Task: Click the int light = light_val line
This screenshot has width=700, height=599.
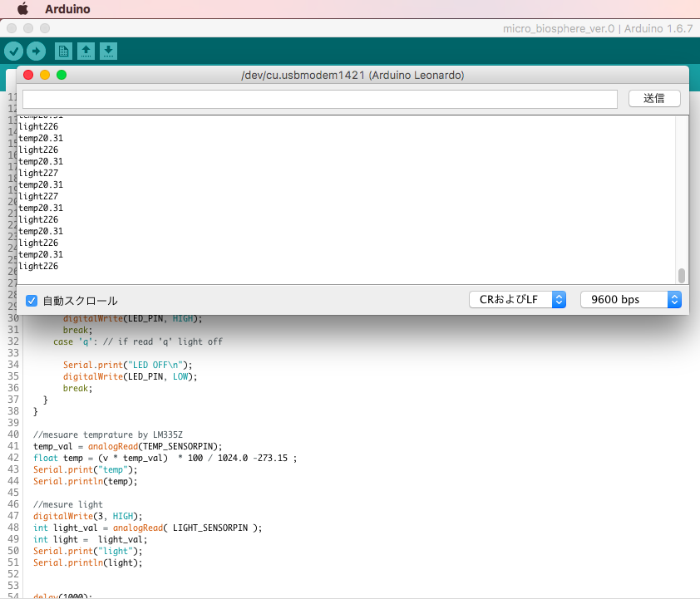Action: click(90, 539)
